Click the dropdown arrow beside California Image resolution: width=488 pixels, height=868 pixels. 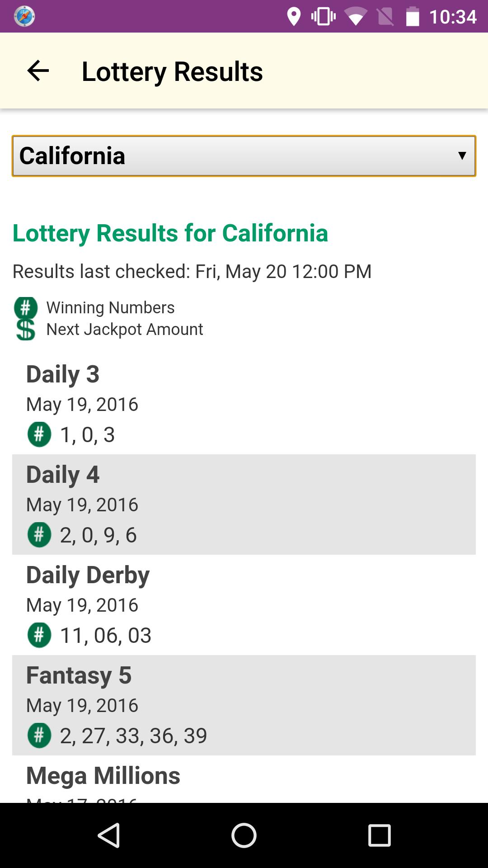click(462, 156)
